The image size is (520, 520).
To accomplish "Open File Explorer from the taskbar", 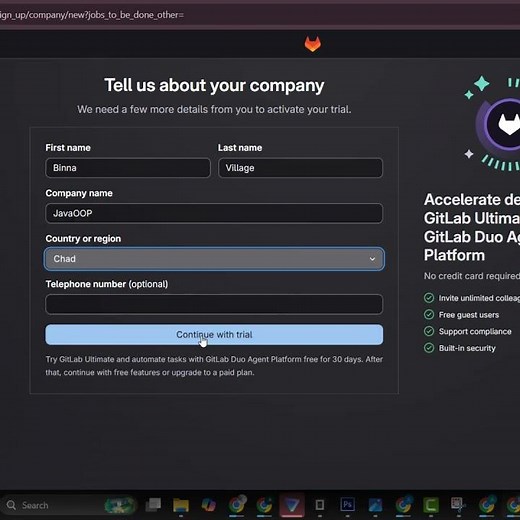I will (x=181, y=505).
